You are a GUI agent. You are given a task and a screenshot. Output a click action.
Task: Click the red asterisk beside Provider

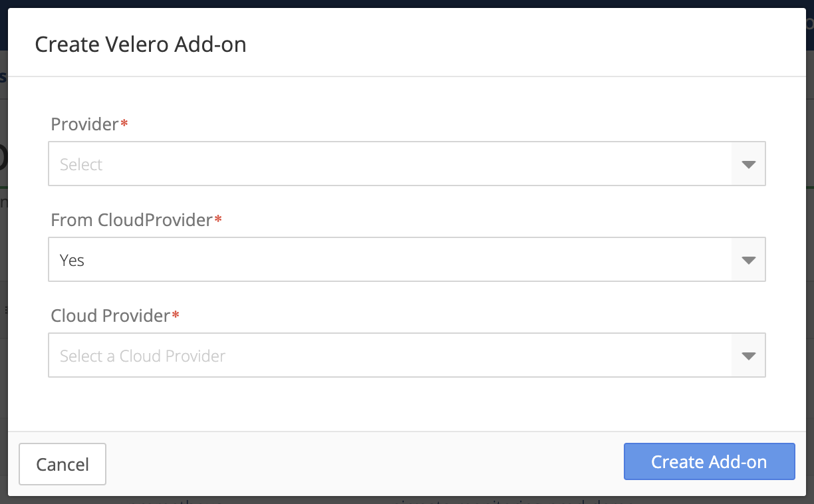pyautogui.click(x=124, y=122)
